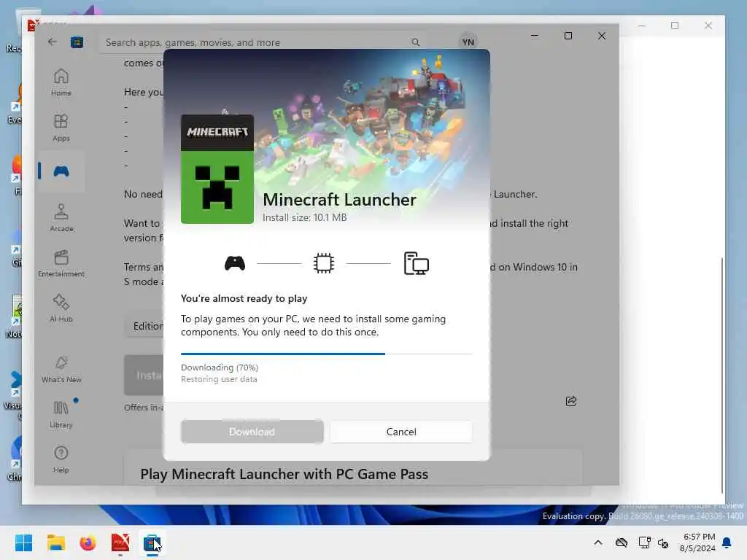Cancel the gaming components install

coord(401,432)
